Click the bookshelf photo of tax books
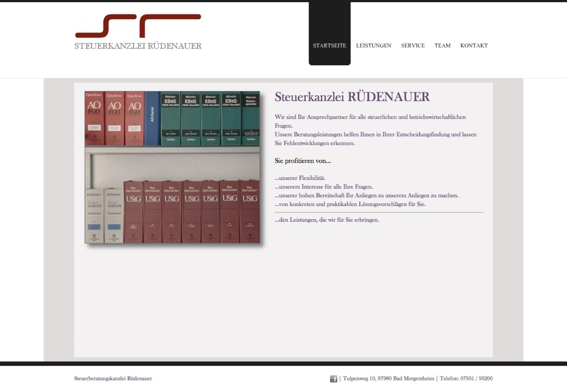The height and width of the screenshot is (392, 567). coord(172,167)
